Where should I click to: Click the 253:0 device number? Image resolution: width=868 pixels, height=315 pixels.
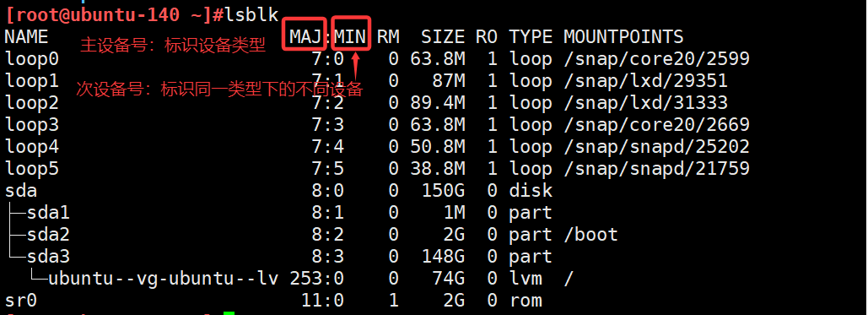coord(317,279)
